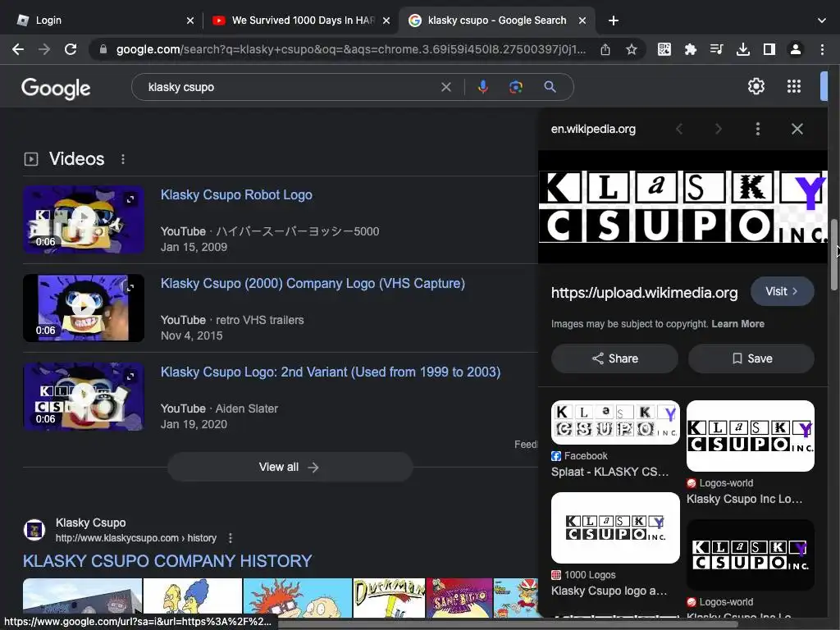Expand the tab search dropdown
The image size is (840, 630).
pyautogui.click(x=822, y=21)
